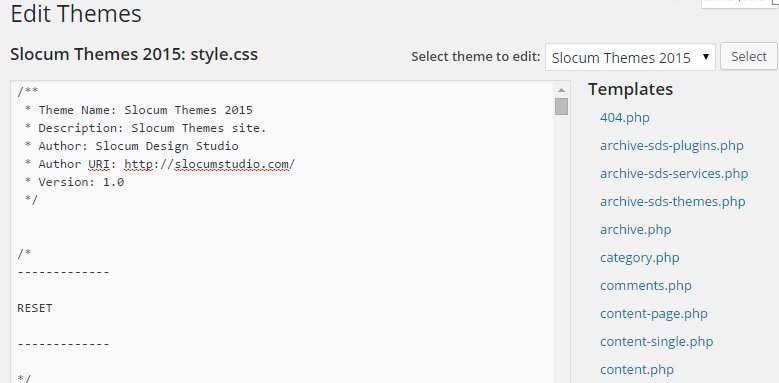Viewport: 779px width, 383px height.
Task: Open archive-sds-themes.php template
Action: pos(672,201)
